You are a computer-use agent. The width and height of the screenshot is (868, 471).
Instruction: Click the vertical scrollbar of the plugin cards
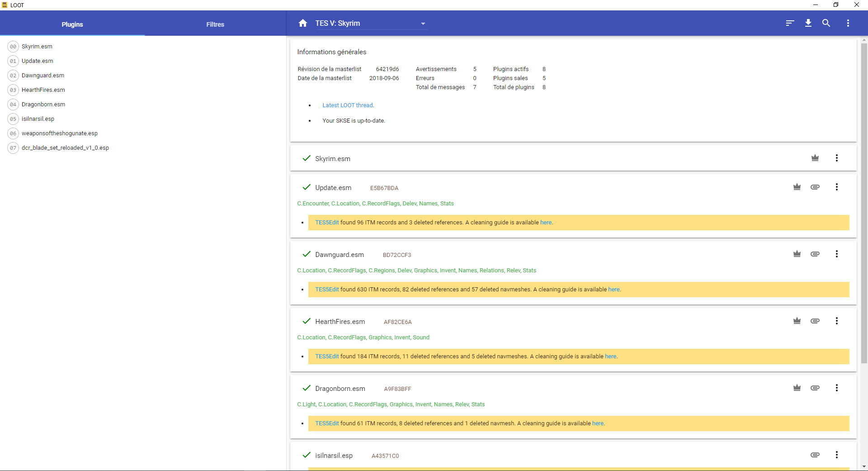(864, 204)
